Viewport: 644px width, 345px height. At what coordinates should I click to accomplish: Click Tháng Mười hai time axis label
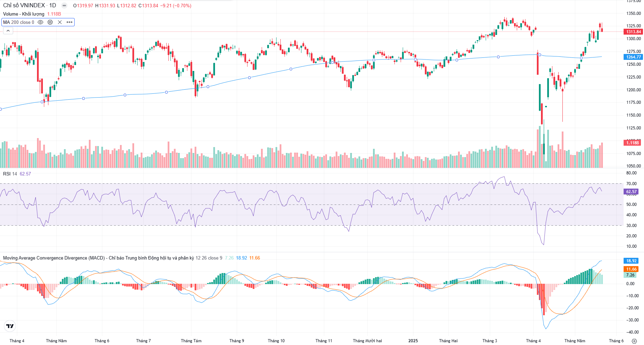(367, 341)
